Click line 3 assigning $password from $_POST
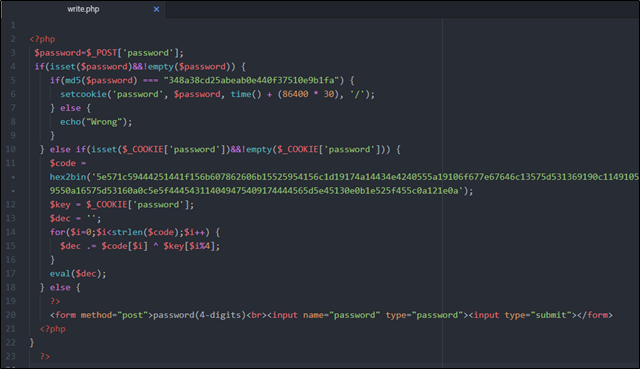Image resolution: width=640 pixels, height=369 pixels. click(x=109, y=53)
